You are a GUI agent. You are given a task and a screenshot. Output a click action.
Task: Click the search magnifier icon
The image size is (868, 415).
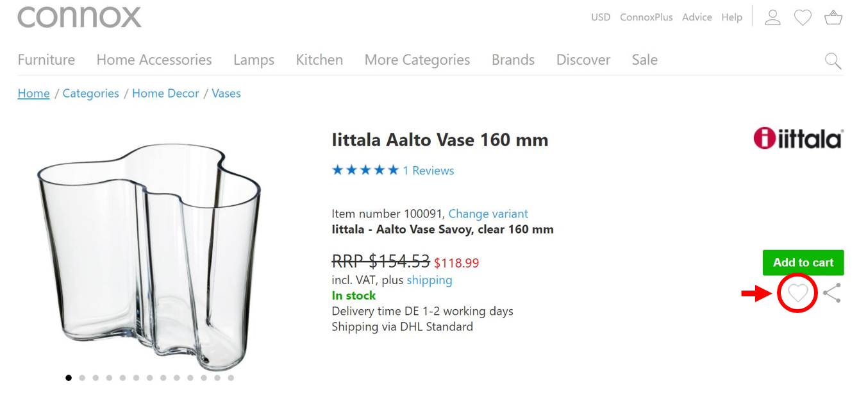coord(833,61)
